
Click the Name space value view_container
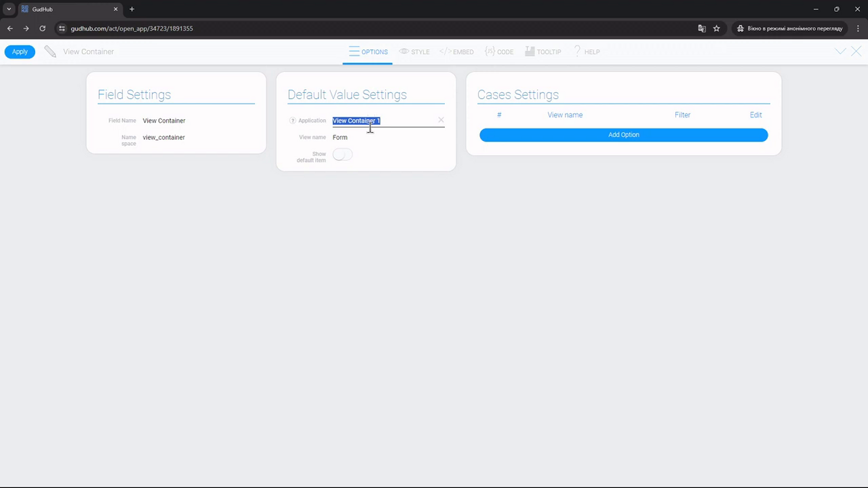198,138
